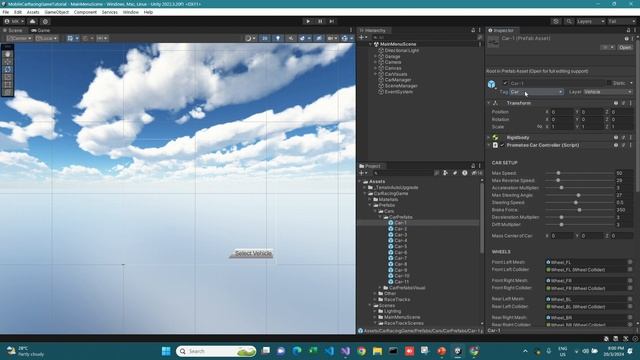Click the Front Left Mesh object picker
The height and width of the screenshot is (360, 640).
(630, 262)
